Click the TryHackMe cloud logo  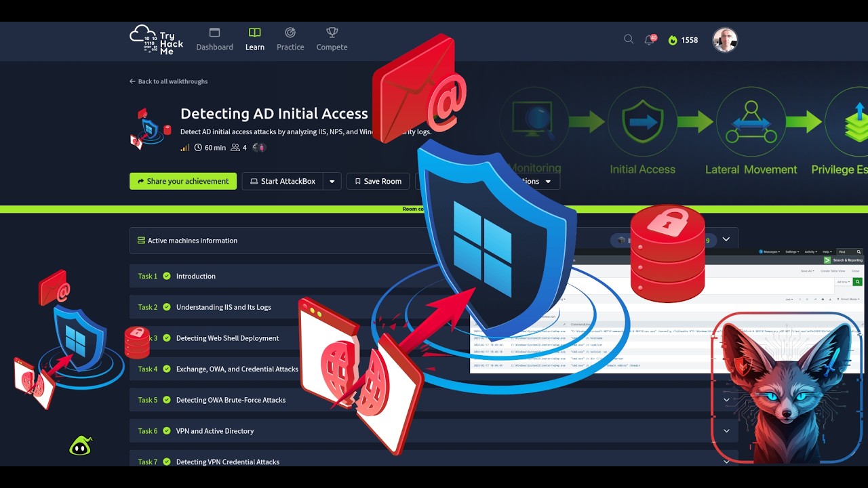(156, 40)
